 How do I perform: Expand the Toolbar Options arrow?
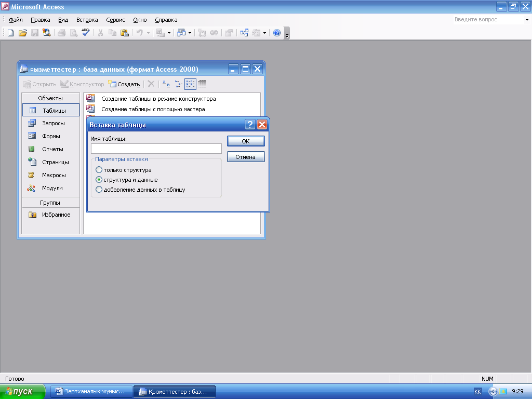click(x=287, y=33)
